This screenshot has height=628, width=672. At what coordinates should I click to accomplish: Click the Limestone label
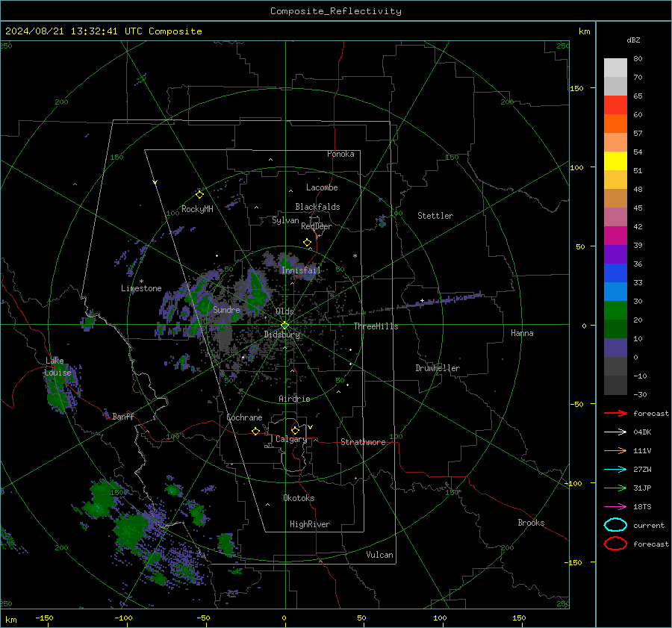(141, 288)
